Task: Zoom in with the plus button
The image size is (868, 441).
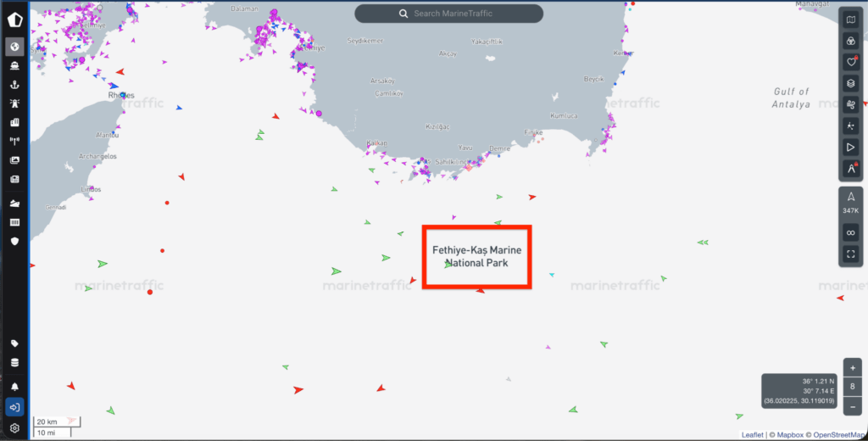Action: 853,368
